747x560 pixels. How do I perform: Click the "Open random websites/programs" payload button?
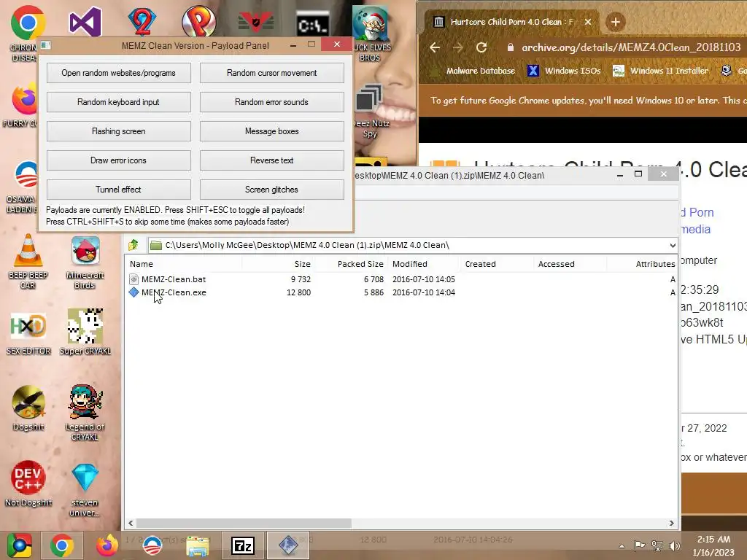point(119,73)
